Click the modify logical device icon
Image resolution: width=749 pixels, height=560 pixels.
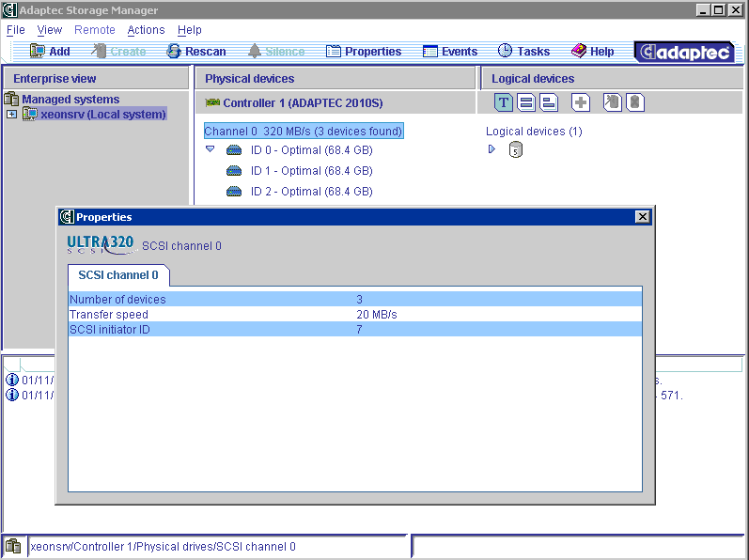[613, 102]
